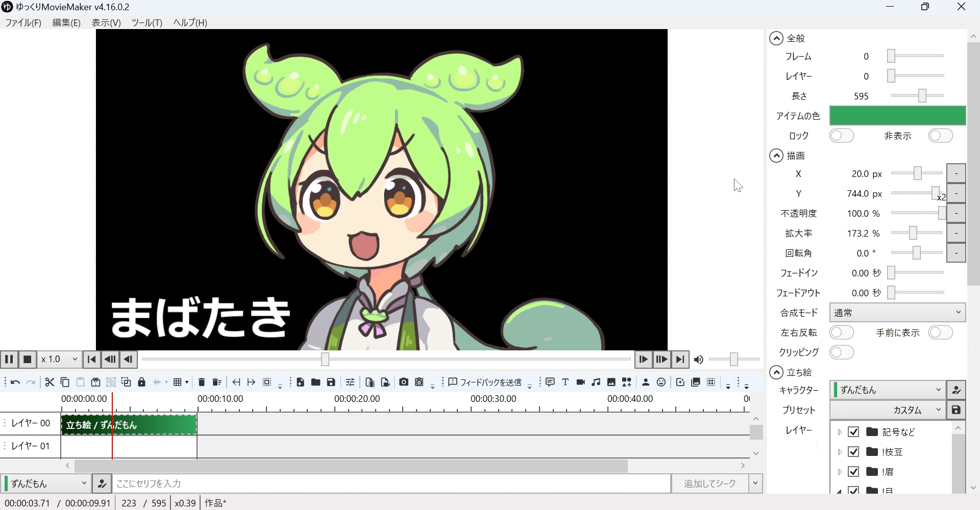This screenshot has height=510, width=980.
Task: Toggle the 手前に表示 switch
Action: 941,333
